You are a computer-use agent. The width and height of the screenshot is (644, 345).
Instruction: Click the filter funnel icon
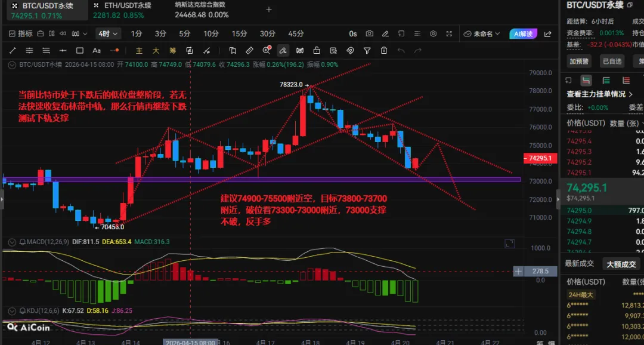tap(367, 51)
